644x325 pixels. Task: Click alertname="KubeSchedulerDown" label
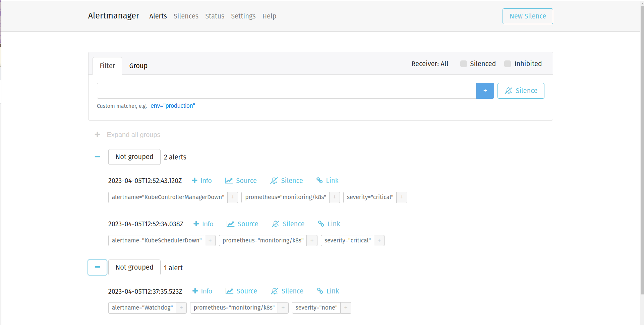157,241
